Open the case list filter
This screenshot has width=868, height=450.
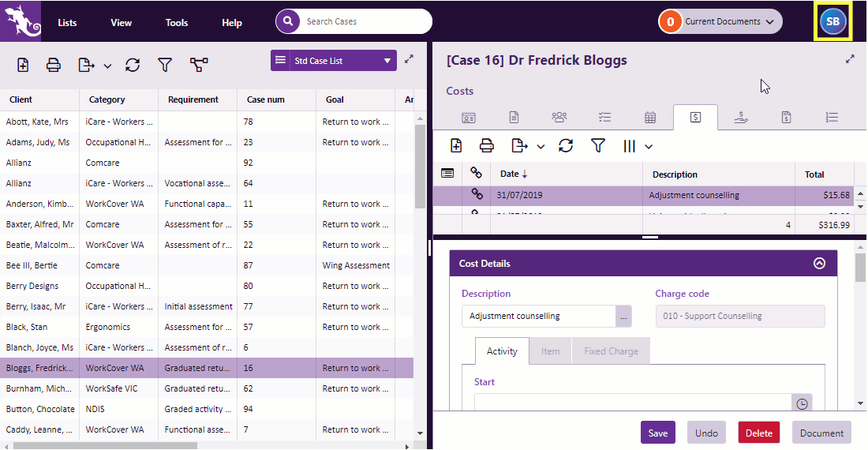tap(164, 66)
